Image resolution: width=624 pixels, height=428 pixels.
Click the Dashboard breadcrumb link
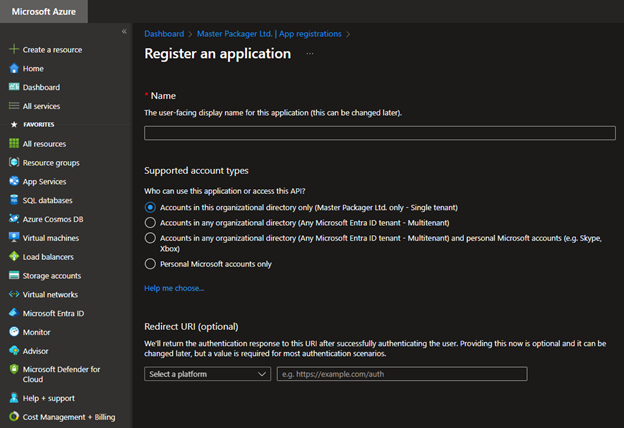pyautogui.click(x=164, y=34)
